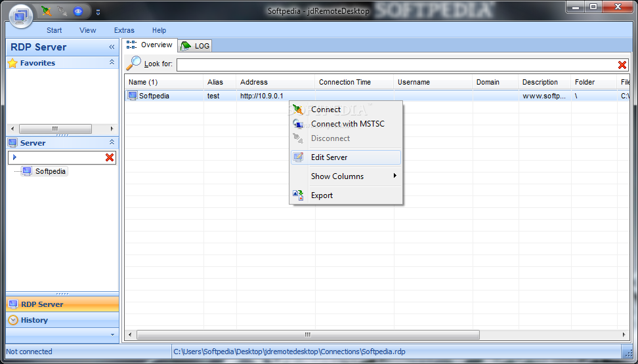Choose Connect from context menu
Screen dimensions: 638x364
[346, 110]
